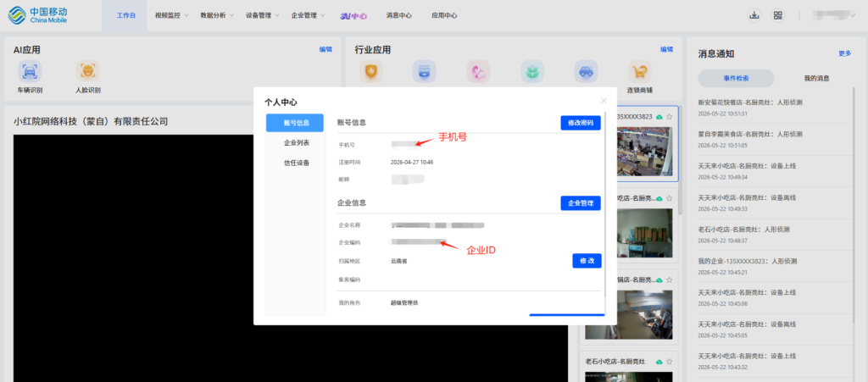Expand the 企业管理 top menu
The height and width of the screenshot is (382, 868).
pos(308,15)
